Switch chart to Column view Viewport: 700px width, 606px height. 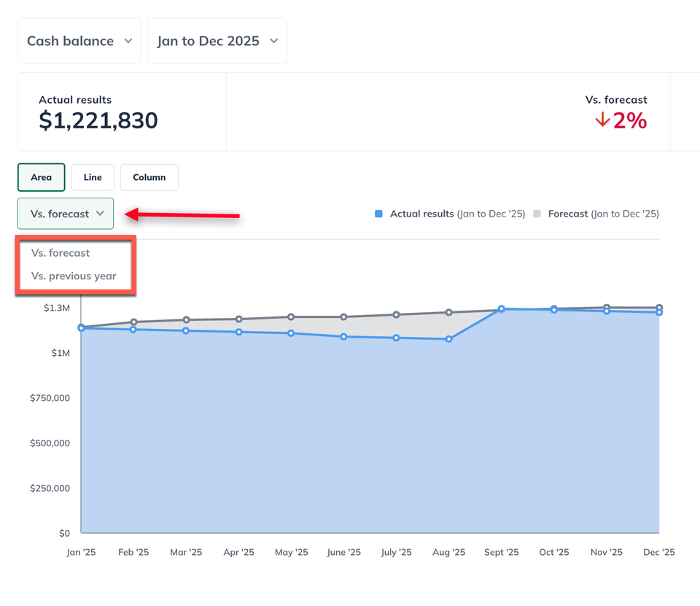(149, 177)
